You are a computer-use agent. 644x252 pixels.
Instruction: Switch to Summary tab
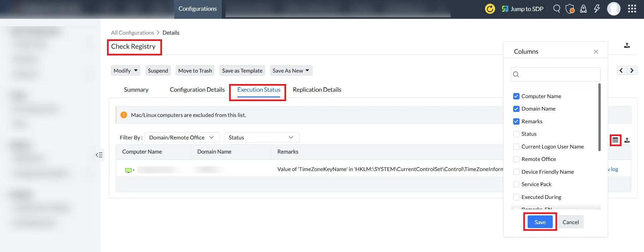click(x=136, y=90)
